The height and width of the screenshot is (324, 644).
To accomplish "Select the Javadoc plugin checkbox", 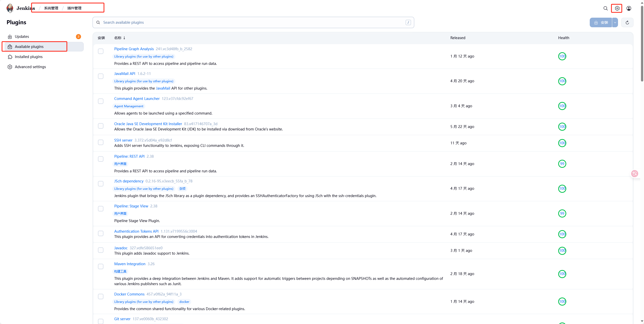I will 101,250.
